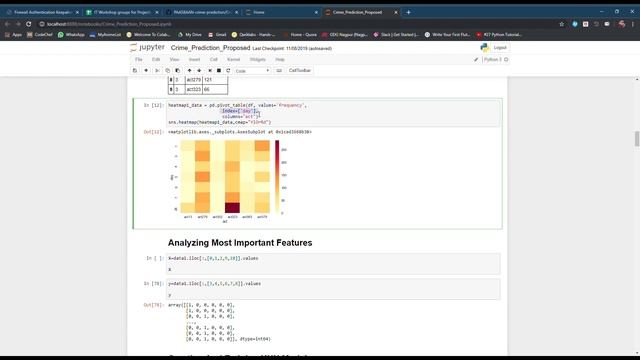640x360 pixels.
Task: Switch to IT Workshop groups tab
Action: coord(122,12)
